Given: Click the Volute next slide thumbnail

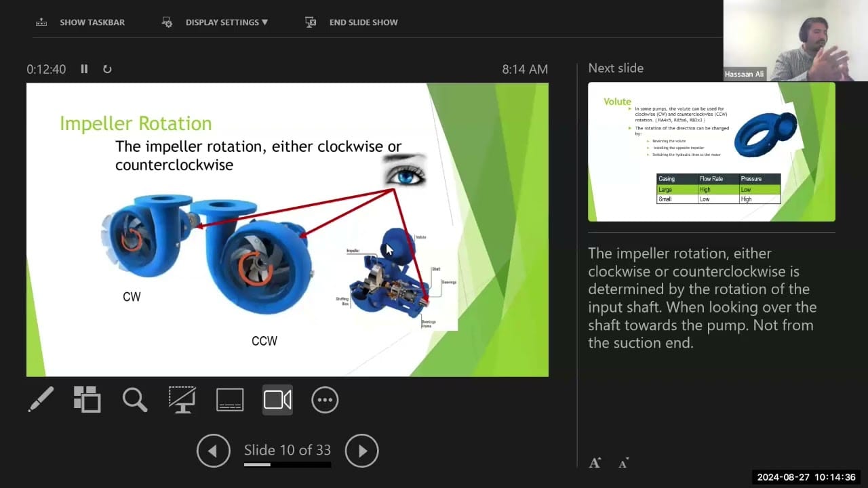Looking at the screenshot, I should pos(711,152).
